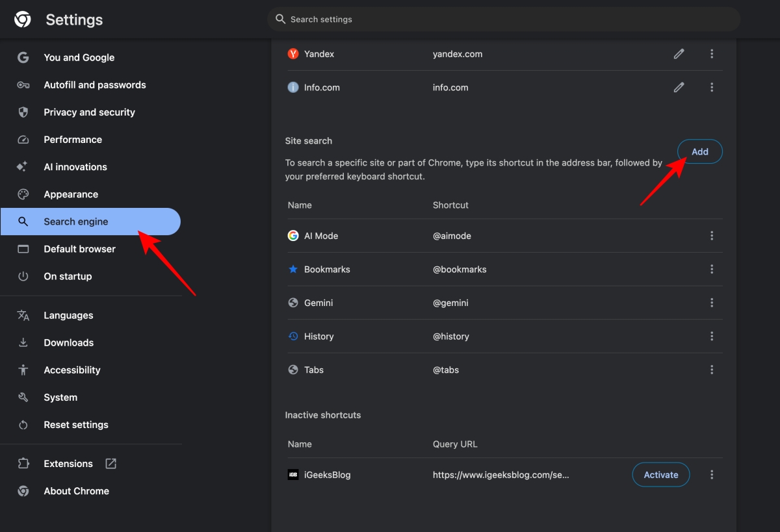780x532 pixels.
Task: Click the magnifier icon in search settings
Action: pyautogui.click(x=281, y=19)
